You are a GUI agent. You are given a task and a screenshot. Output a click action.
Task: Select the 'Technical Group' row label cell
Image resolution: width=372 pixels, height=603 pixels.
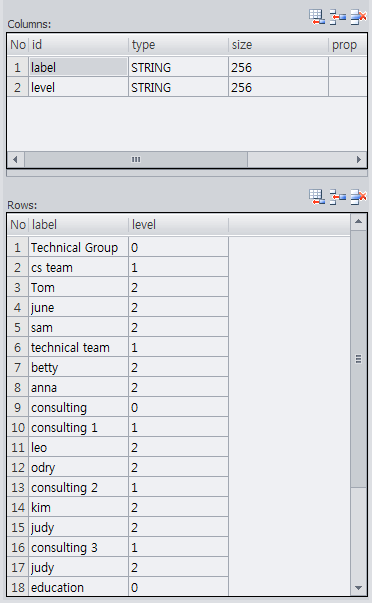click(x=78, y=247)
